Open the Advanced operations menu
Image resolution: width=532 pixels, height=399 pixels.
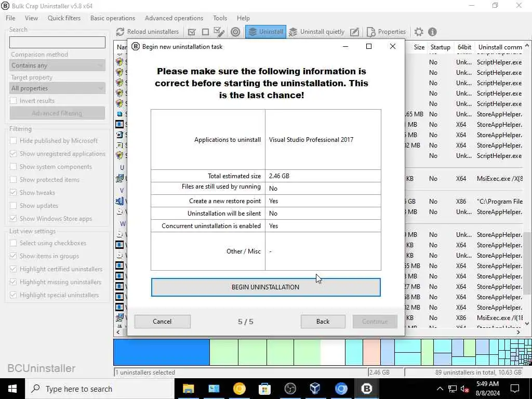174,18
